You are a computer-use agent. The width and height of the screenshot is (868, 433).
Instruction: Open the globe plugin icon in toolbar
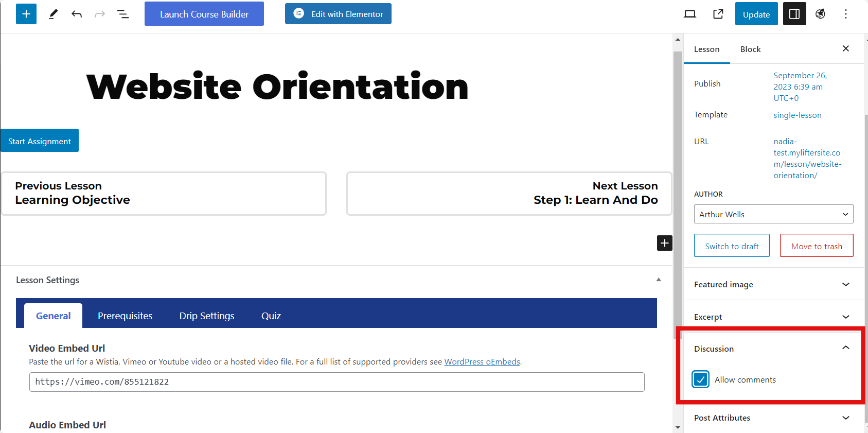pos(821,14)
